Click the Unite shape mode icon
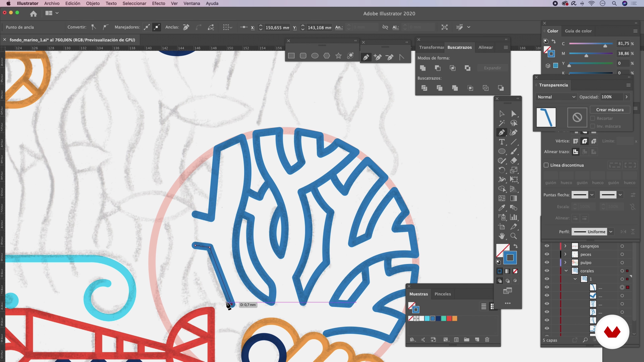 [x=423, y=68]
